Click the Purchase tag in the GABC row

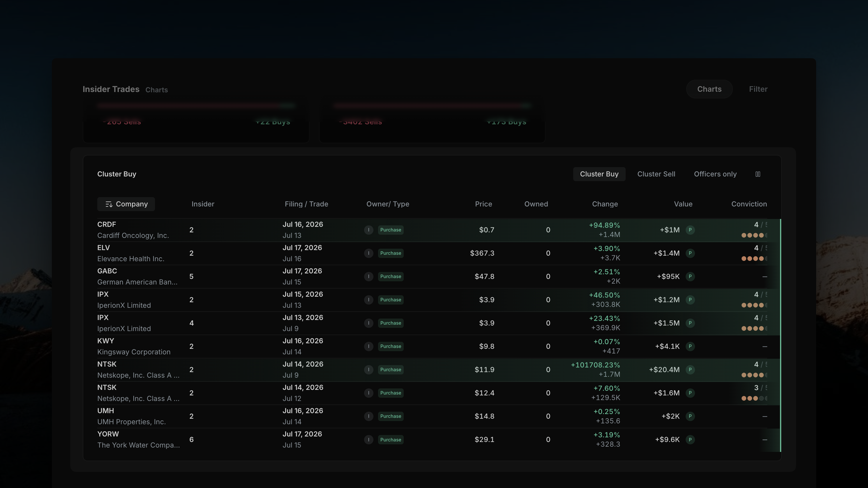[x=391, y=277]
